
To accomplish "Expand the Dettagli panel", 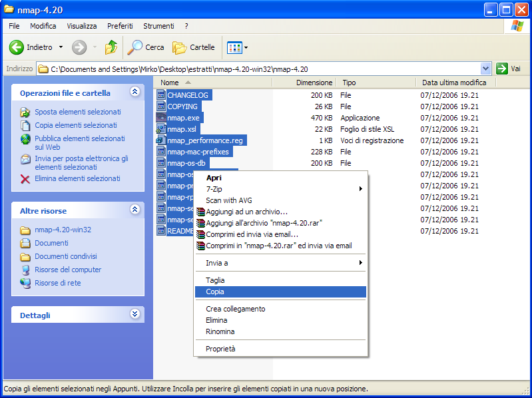I will [x=134, y=313].
